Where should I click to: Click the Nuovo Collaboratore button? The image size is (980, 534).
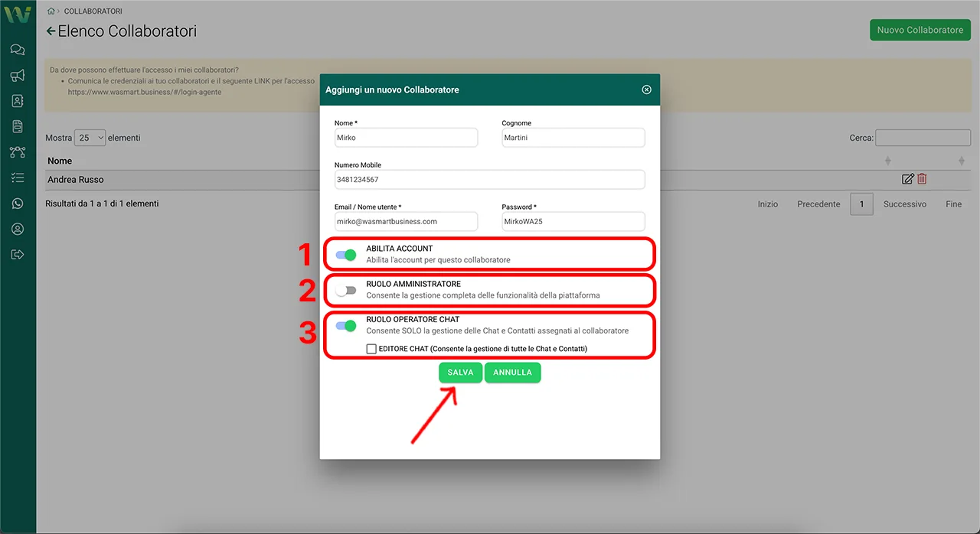pyautogui.click(x=920, y=30)
